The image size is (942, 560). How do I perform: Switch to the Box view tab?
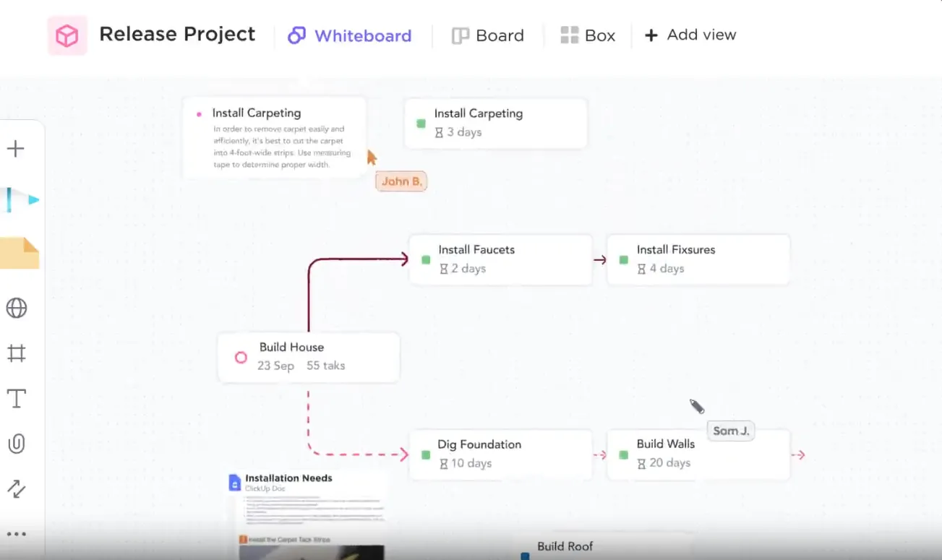[x=588, y=35]
